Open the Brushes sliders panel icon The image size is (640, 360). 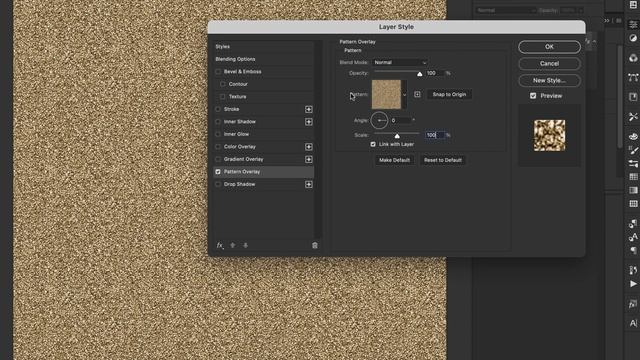click(633, 163)
